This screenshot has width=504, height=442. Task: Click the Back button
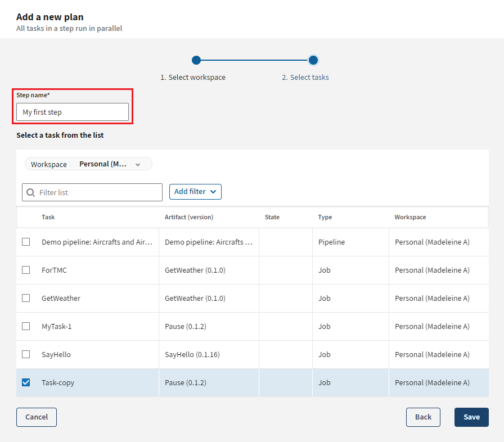(423, 417)
